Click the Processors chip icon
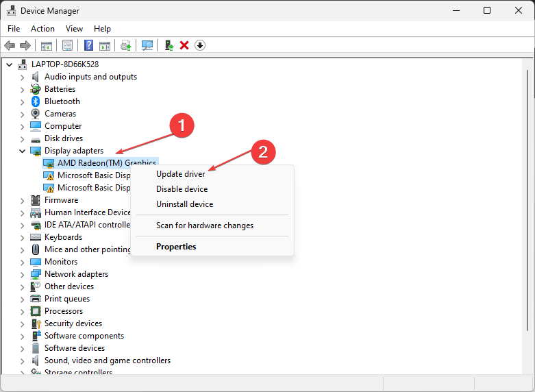The height and width of the screenshot is (392, 535). coord(36,311)
